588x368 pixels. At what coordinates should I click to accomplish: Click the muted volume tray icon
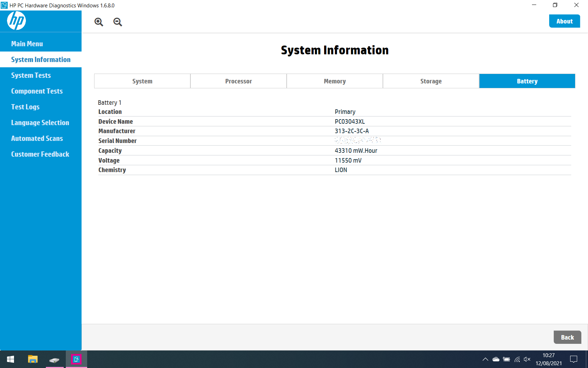click(527, 359)
